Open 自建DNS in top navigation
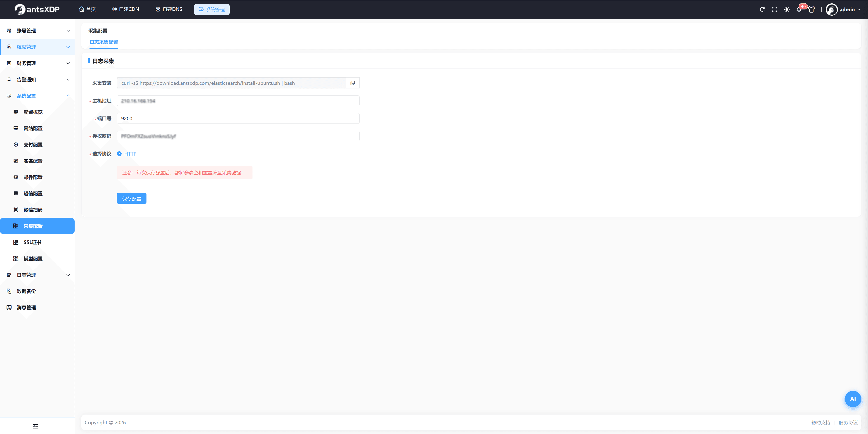This screenshot has height=434, width=868. [169, 9]
